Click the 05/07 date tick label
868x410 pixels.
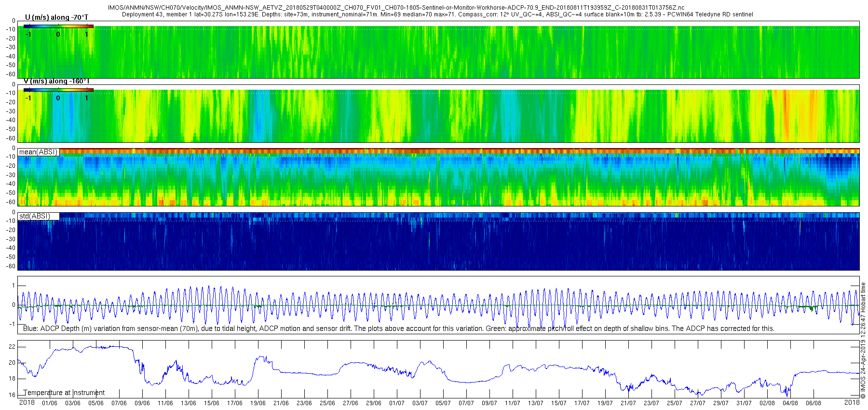(x=443, y=403)
